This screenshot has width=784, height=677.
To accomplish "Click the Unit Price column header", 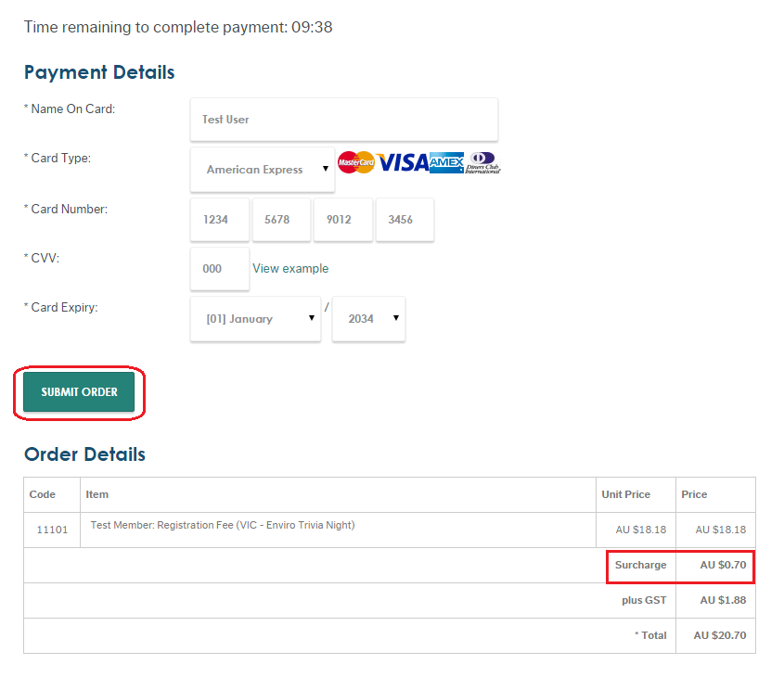I will pyautogui.click(x=625, y=494).
